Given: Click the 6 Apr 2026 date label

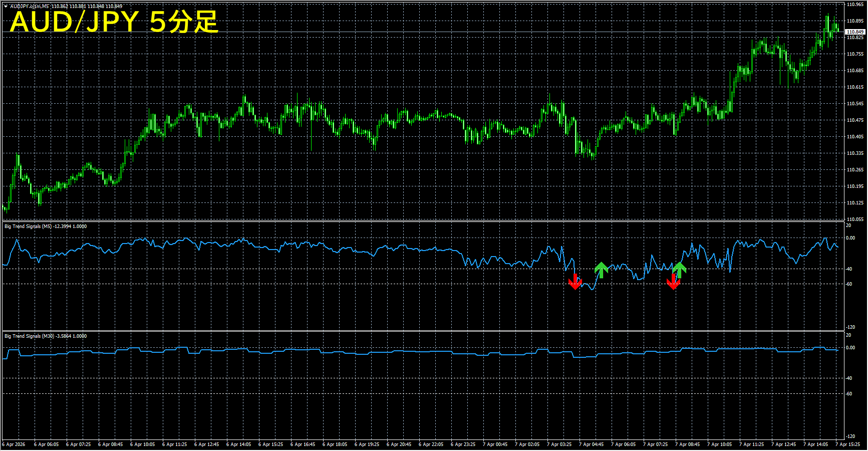Looking at the screenshot, I should [x=14, y=444].
